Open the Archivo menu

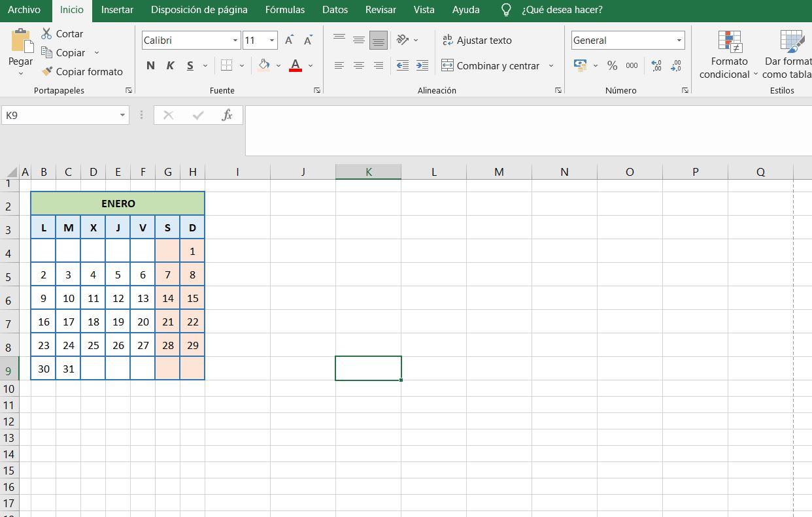coord(24,9)
